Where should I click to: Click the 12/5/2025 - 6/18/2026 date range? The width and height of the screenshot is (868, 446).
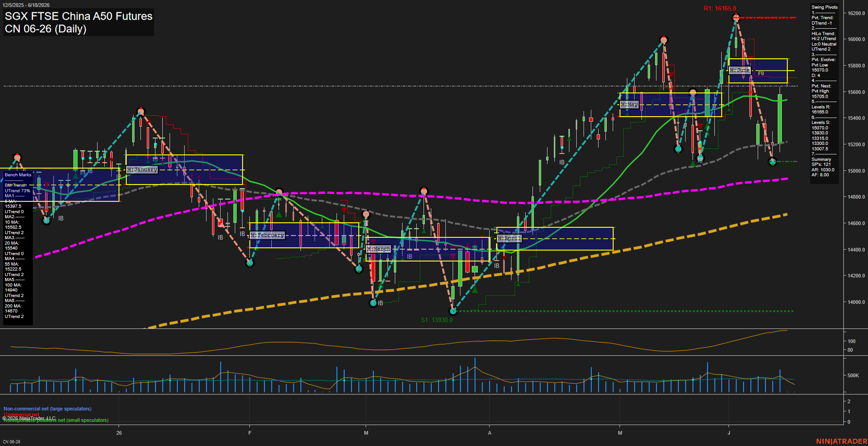(x=26, y=5)
